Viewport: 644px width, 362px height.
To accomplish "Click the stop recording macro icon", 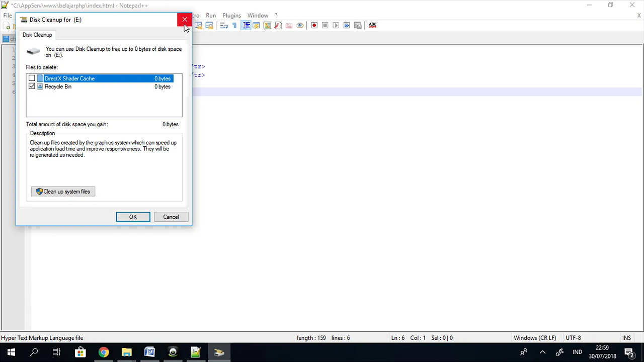I will 325,25.
